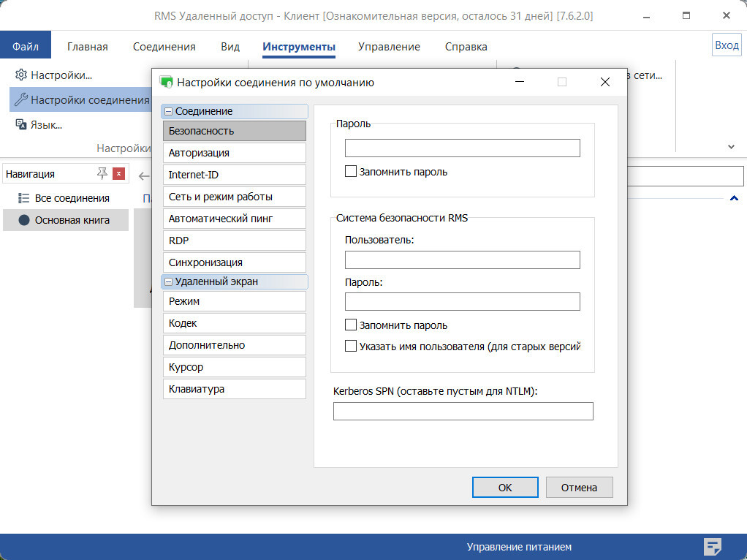The height and width of the screenshot is (560, 747).
Task: Select Основная книга in navigation
Action: [66, 220]
